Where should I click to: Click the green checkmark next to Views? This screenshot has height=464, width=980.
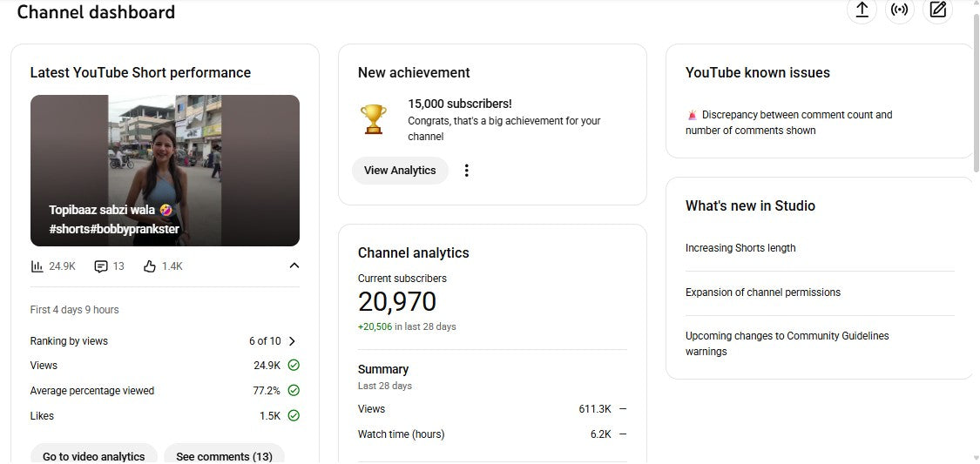coord(294,366)
